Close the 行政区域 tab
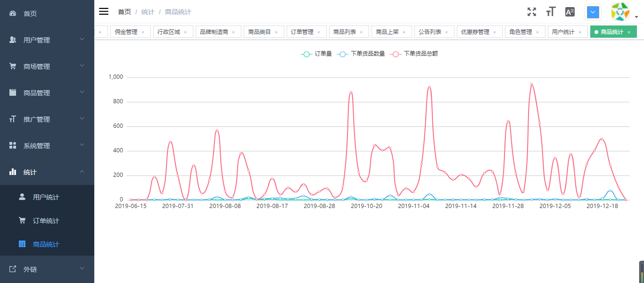 click(185, 32)
